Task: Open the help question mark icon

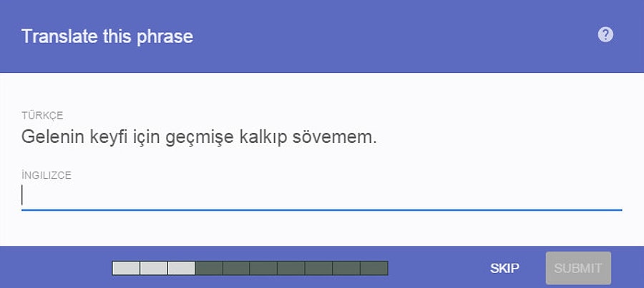Action: pos(605,35)
